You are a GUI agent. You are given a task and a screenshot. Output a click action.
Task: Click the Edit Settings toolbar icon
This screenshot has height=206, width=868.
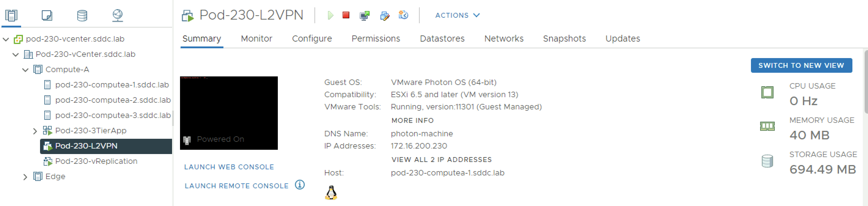pos(384,16)
